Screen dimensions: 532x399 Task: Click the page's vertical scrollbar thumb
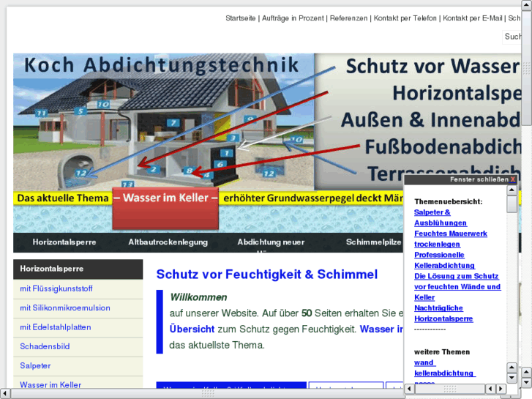click(x=527, y=68)
